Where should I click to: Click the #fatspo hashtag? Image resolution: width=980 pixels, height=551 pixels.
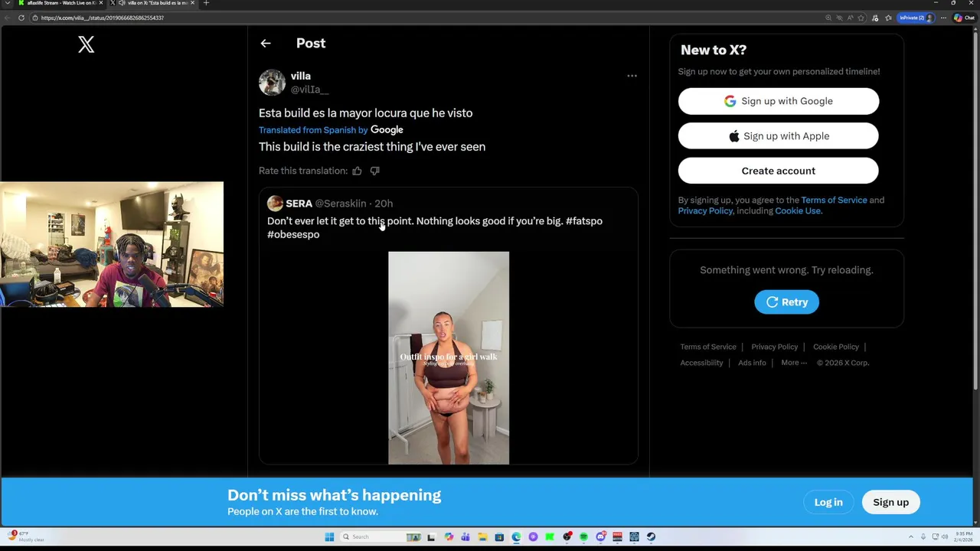tap(584, 221)
